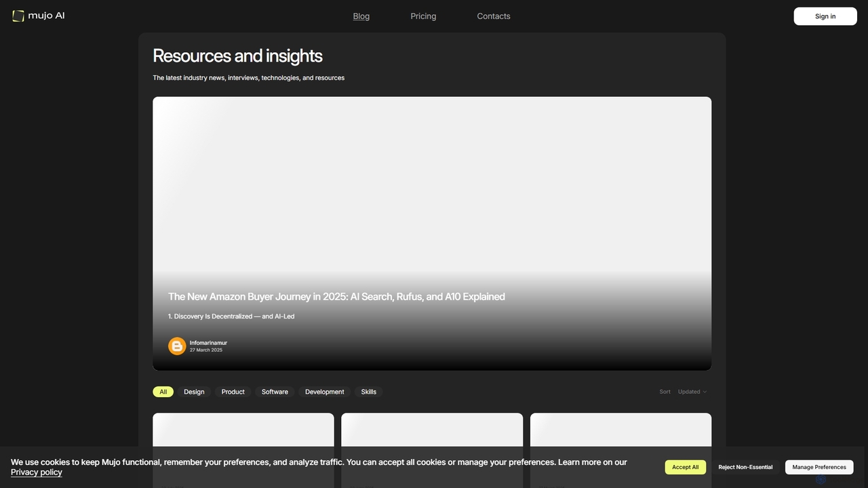Reject Non-Essential cookies
Viewport: 868px width, 488px height.
745,467
